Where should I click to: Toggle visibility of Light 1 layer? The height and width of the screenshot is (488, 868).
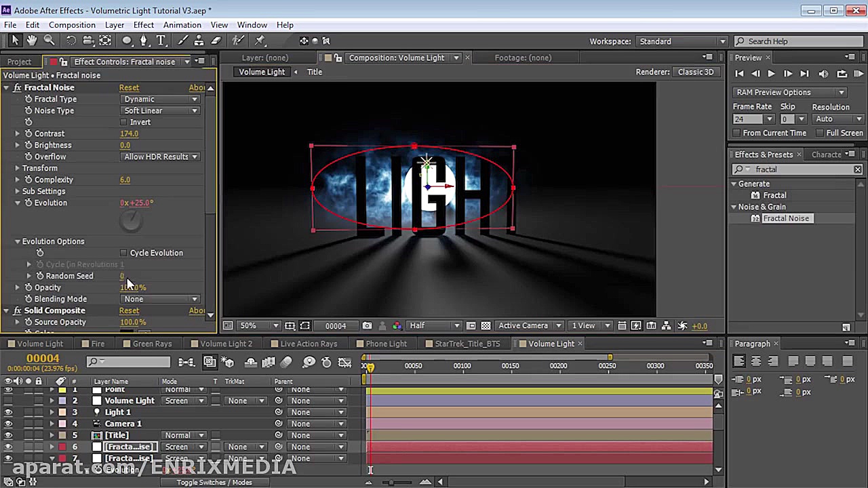(x=8, y=412)
